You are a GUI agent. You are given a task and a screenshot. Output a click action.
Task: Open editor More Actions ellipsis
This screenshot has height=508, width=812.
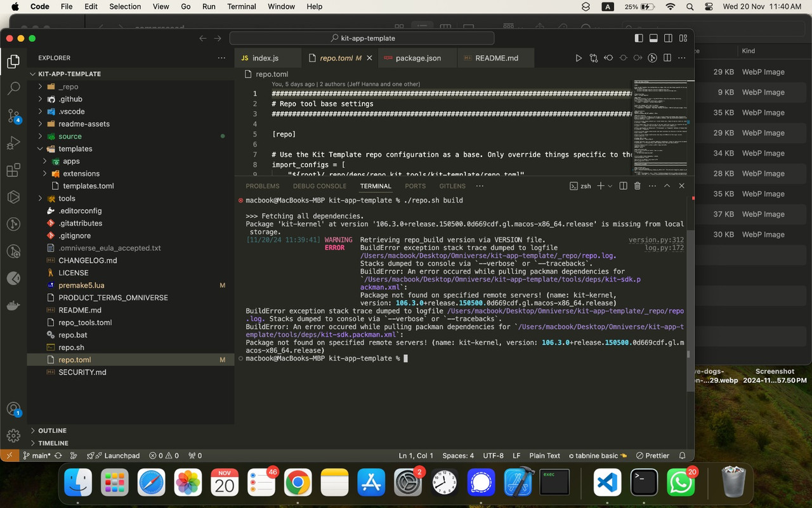682,58
